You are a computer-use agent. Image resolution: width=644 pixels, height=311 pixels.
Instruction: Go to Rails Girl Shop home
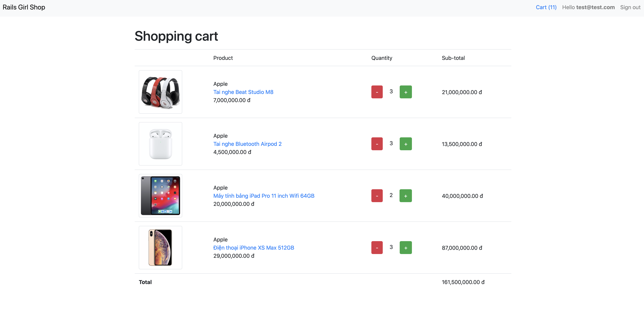pos(24,7)
